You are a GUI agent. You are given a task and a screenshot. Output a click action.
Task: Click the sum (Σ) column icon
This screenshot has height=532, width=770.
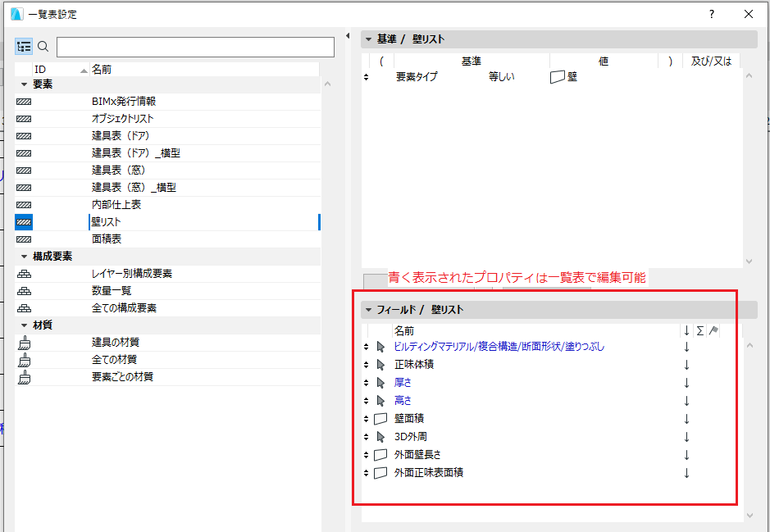point(701,330)
